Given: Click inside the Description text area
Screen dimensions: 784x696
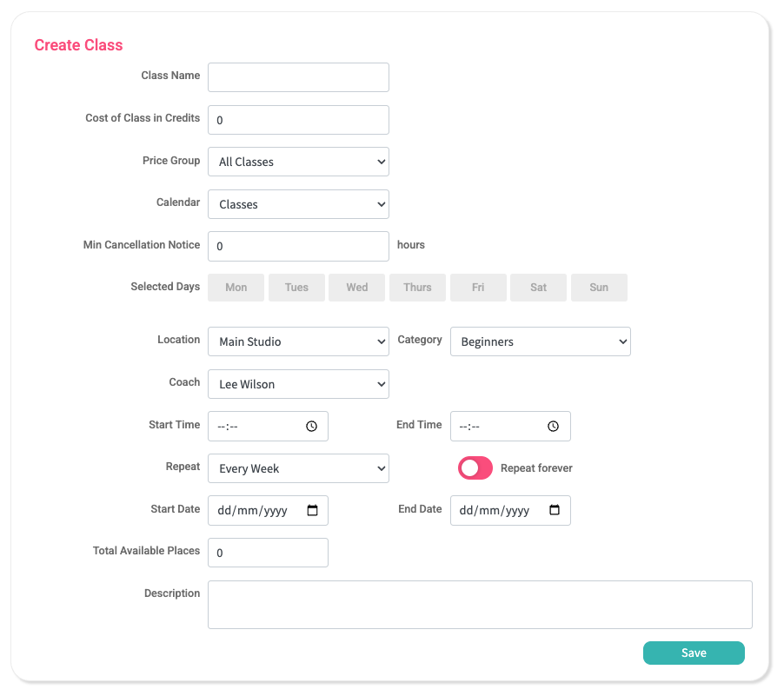Looking at the screenshot, I should point(480,605).
